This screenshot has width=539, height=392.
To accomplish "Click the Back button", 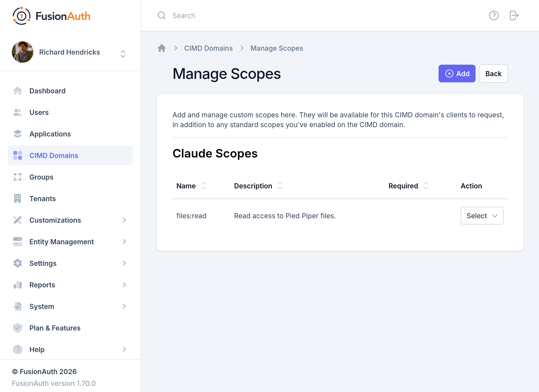I will coord(493,73).
